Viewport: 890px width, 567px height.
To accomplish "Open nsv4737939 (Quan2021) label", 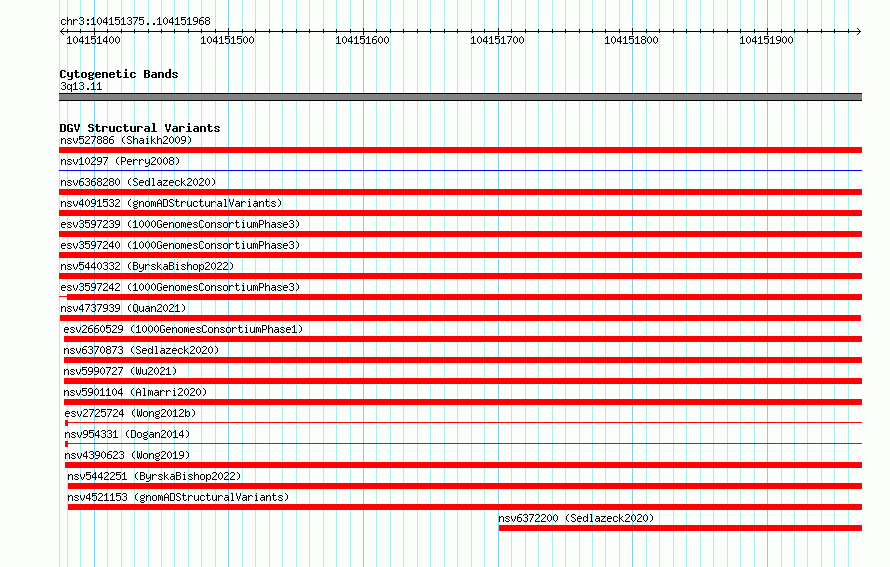I will (x=123, y=308).
